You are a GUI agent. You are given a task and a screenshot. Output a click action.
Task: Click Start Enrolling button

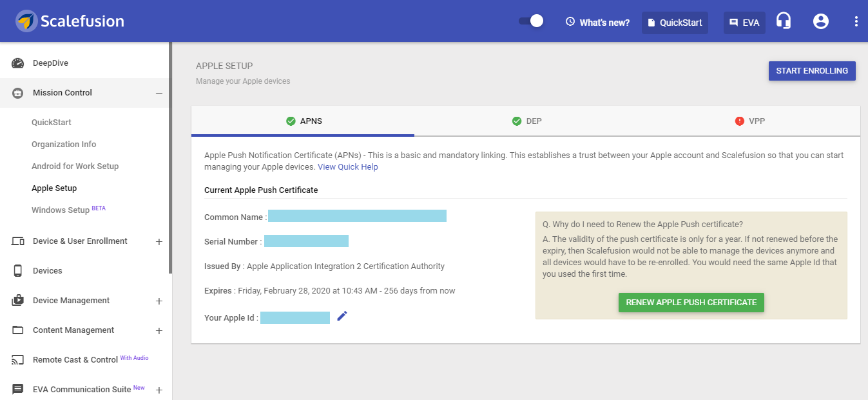click(812, 71)
